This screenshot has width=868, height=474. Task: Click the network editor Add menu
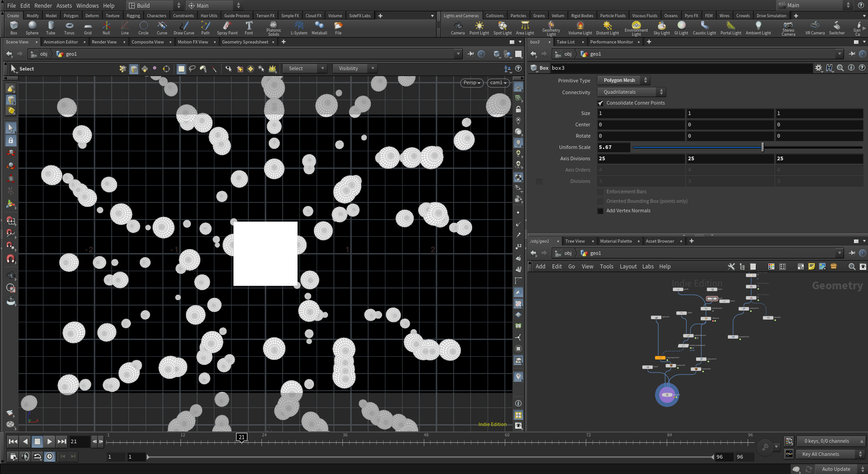coord(541,267)
